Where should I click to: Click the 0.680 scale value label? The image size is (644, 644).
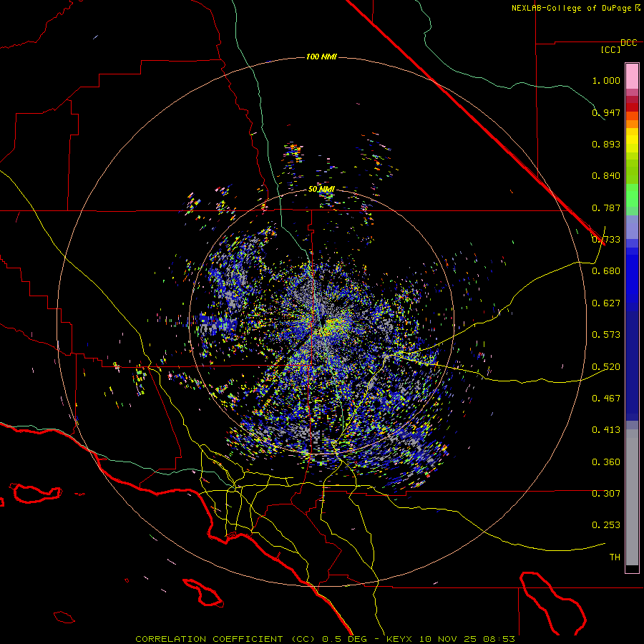point(606,271)
